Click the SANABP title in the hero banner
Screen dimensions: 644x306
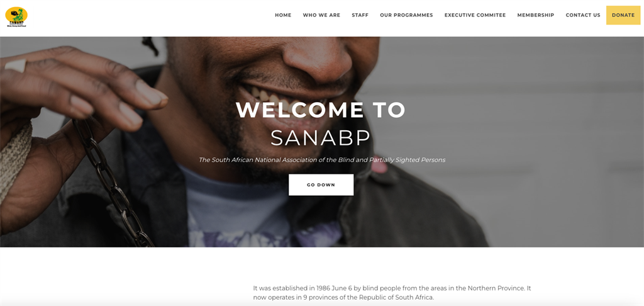coord(321,138)
